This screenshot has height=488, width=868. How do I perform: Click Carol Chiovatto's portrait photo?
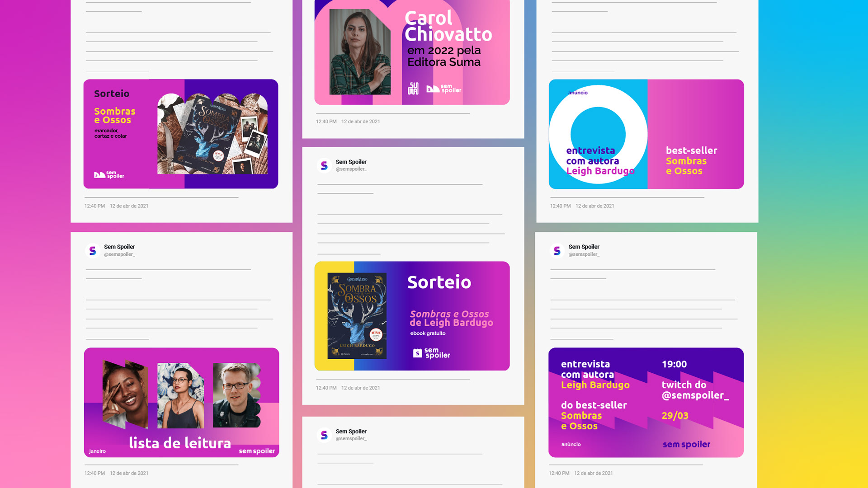360,52
